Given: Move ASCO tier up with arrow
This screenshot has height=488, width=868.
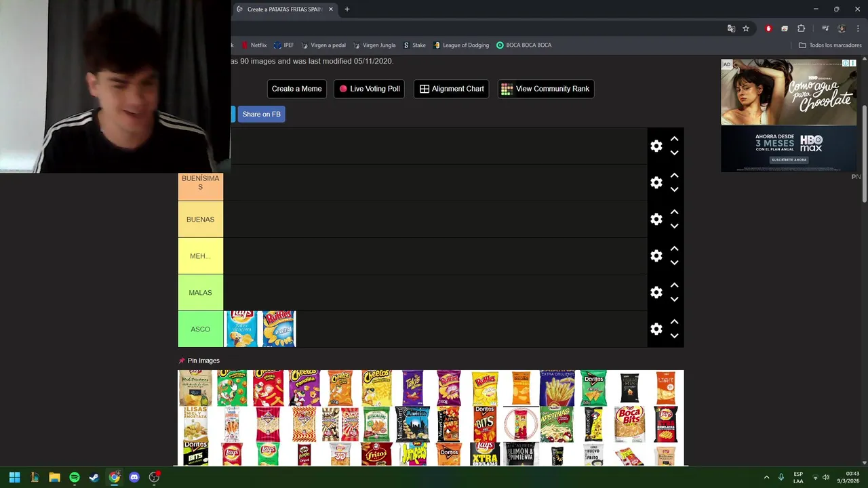Looking at the screenshot, I should pos(674,322).
